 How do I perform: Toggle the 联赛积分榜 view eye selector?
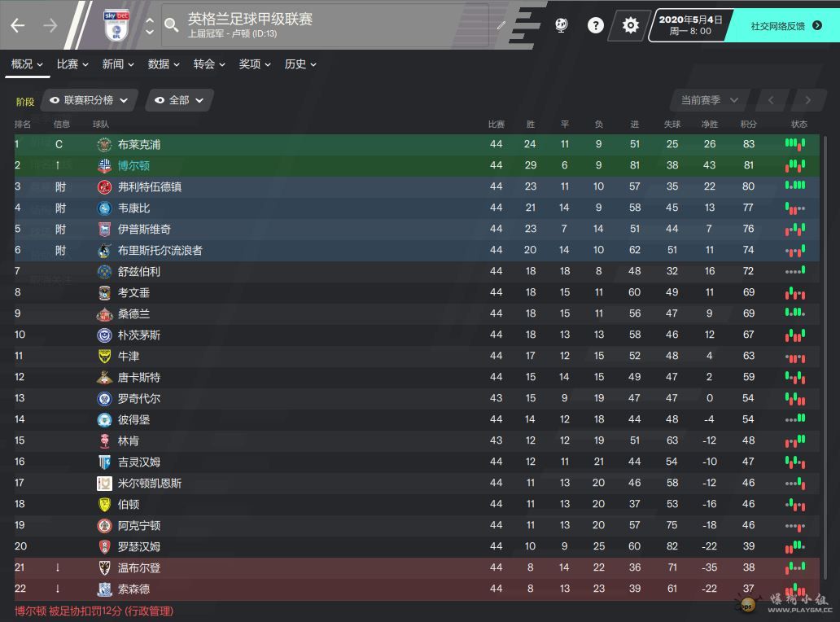89,100
